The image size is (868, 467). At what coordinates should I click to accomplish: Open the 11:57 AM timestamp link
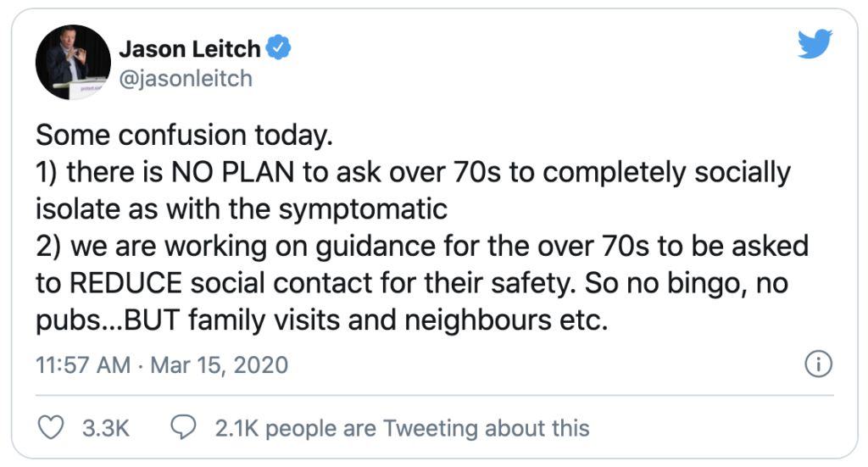pyautogui.click(x=83, y=365)
